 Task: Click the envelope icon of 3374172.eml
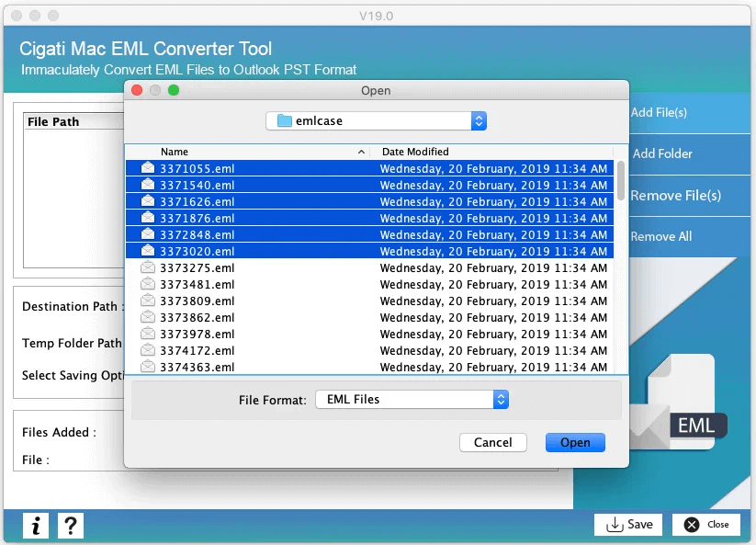(148, 349)
